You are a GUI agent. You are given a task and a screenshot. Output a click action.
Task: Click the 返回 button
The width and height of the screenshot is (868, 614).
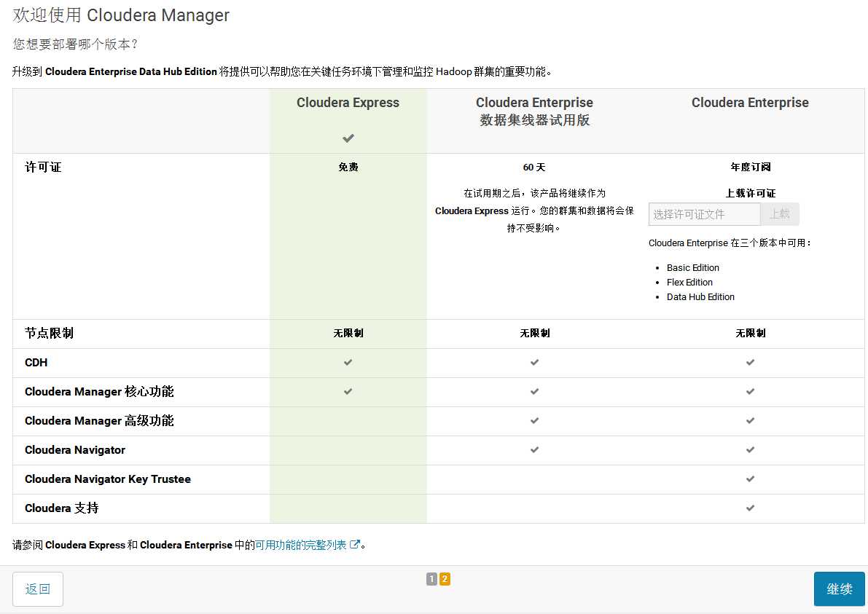click(x=38, y=589)
